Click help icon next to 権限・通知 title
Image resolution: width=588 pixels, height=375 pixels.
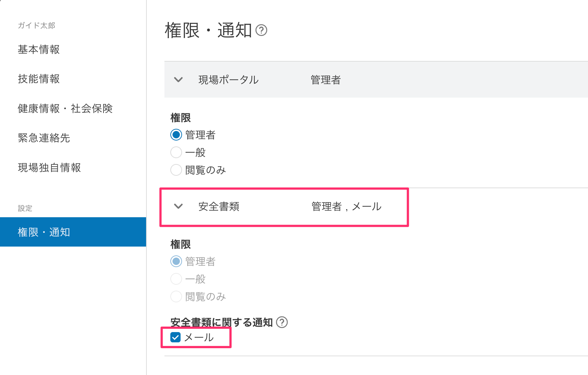[x=261, y=30]
